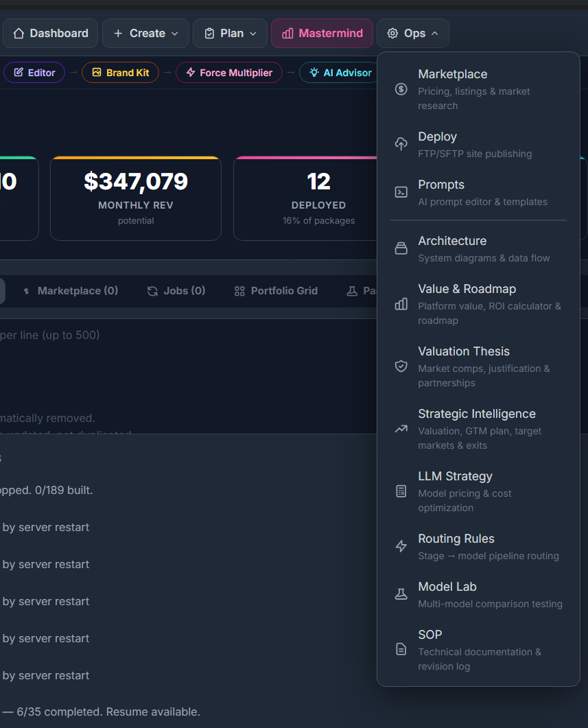Expand the Create dropdown
Image resolution: width=588 pixels, height=728 pixels.
point(145,33)
